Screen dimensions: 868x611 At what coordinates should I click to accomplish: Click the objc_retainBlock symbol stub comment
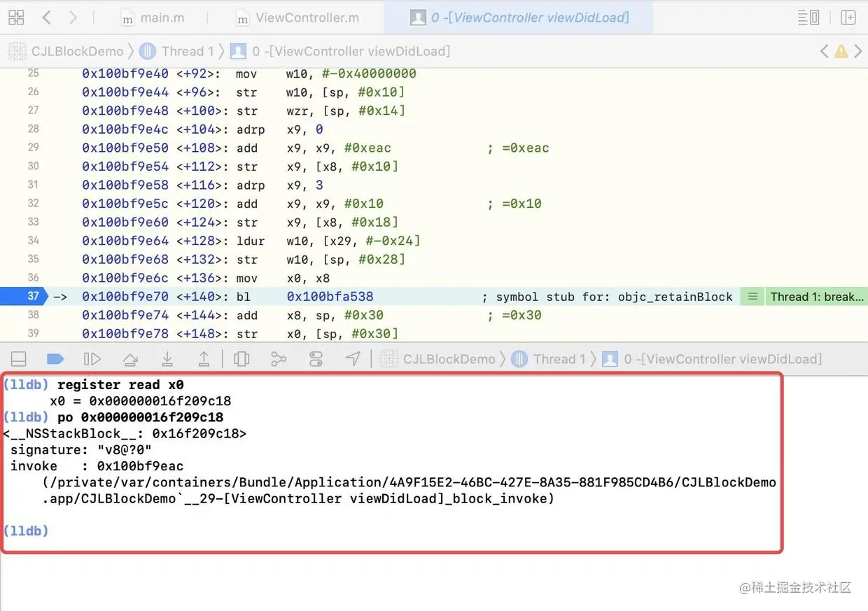[607, 297]
